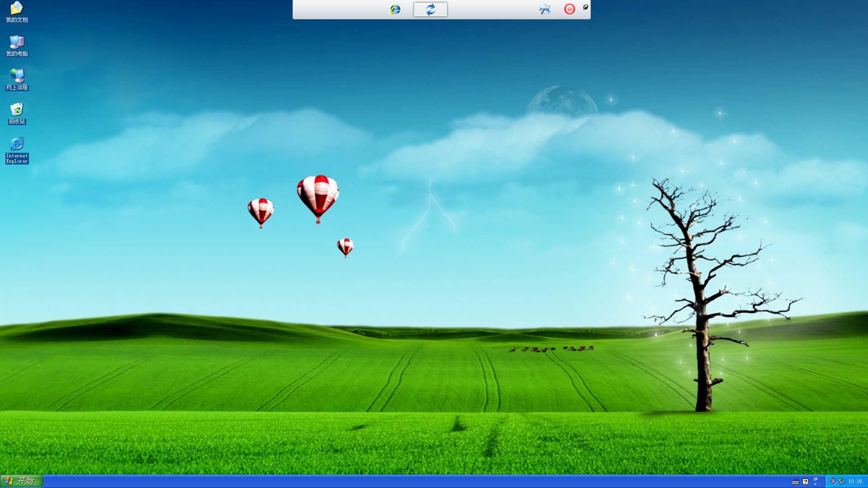Click the red power button icon

[x=569, y=9]
